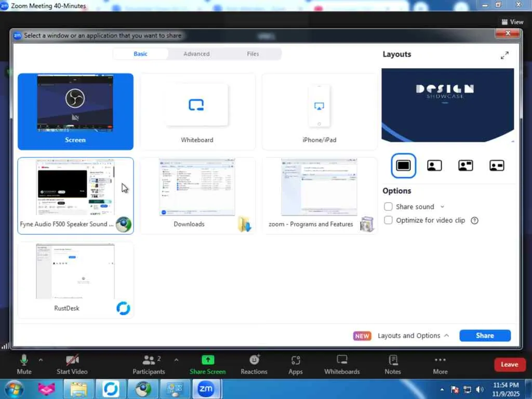Viewport: 532px width, 399px height.
Task: Open audio options arrow next to Mute
Action: point(41,360)
